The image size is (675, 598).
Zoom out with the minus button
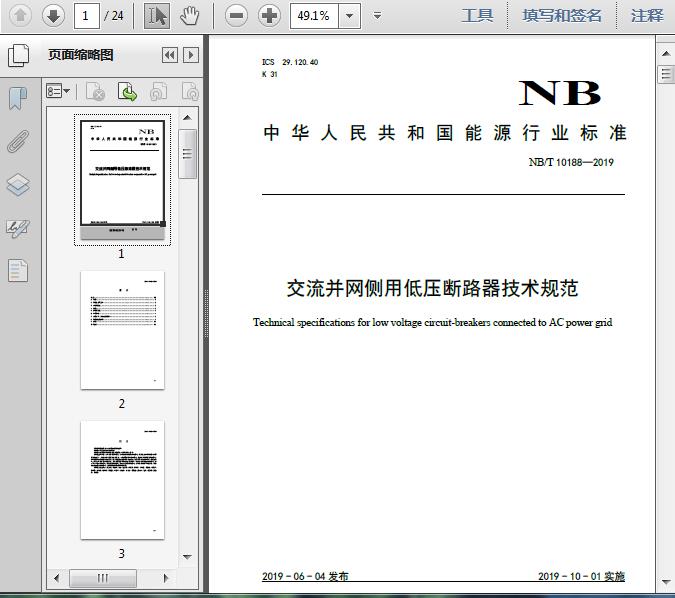(236, 16)
